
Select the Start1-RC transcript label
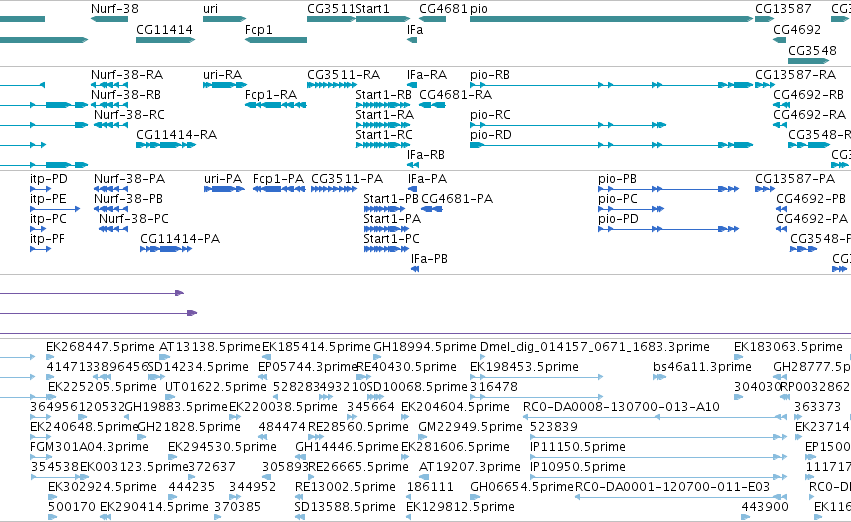384,135
